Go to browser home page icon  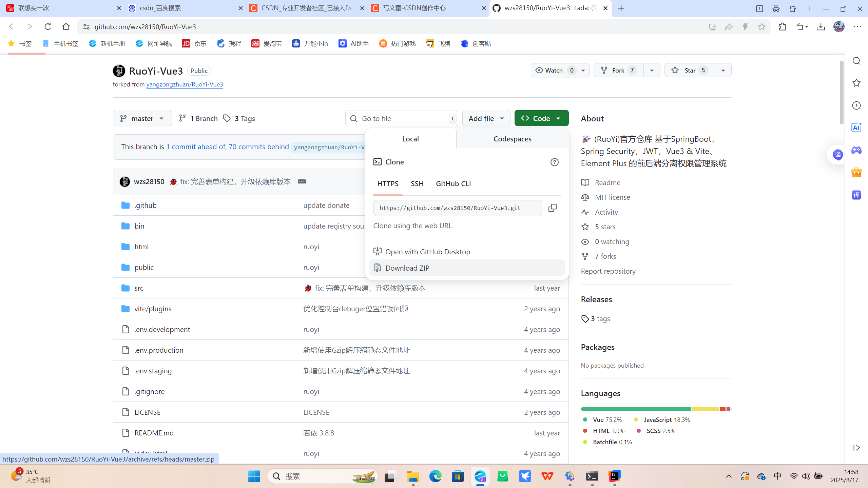click(66, 26)
